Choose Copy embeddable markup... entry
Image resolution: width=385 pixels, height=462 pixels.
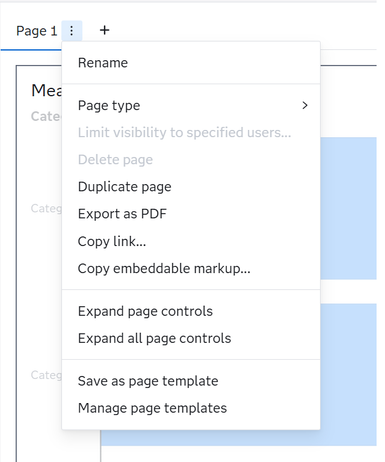point(191,268)
